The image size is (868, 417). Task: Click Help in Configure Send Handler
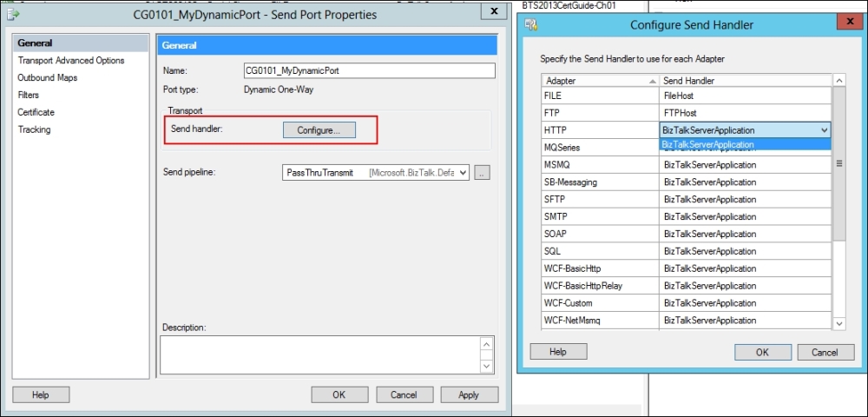(x=558, y=352)
